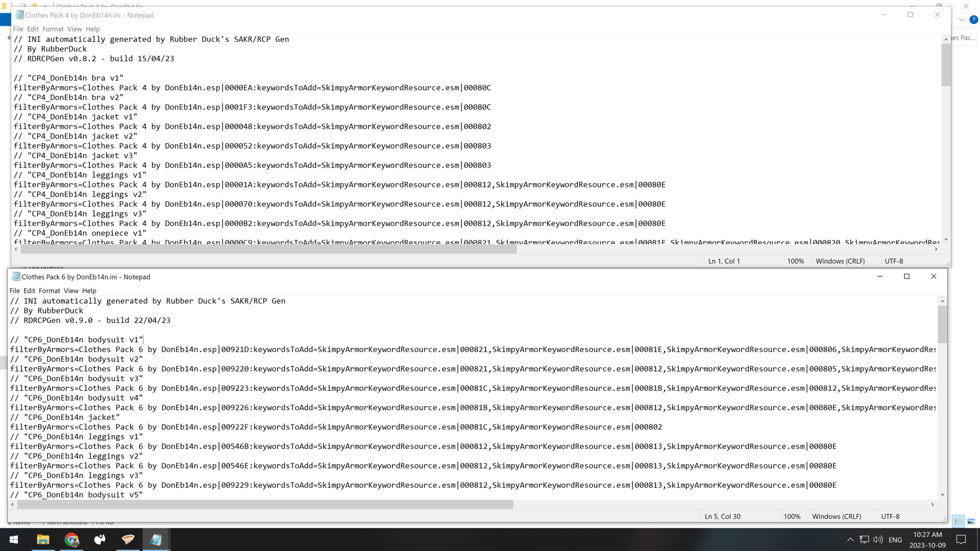
Task: Click "Ln 5, Col 30" status bar entry
Action: (722, 516)
